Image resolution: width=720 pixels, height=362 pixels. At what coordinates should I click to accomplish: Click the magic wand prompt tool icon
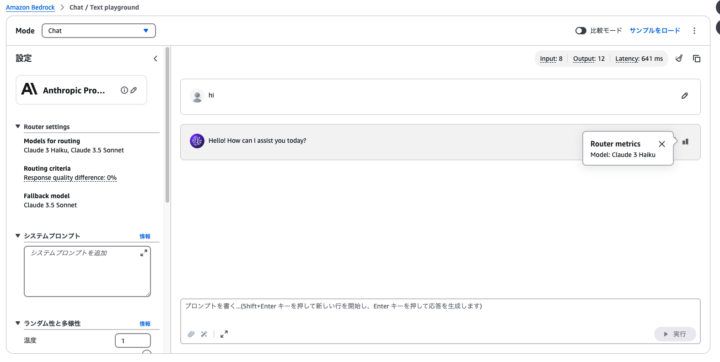[204, 334]
